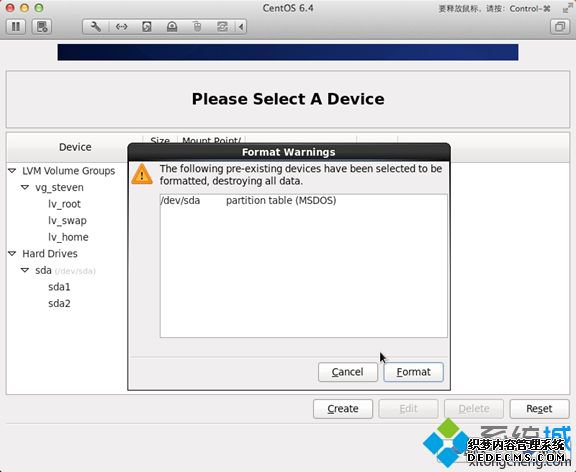The width and height of the screenshot is (576, 472).
Task: Click the Reset button
Action: (x=539, y=409)
